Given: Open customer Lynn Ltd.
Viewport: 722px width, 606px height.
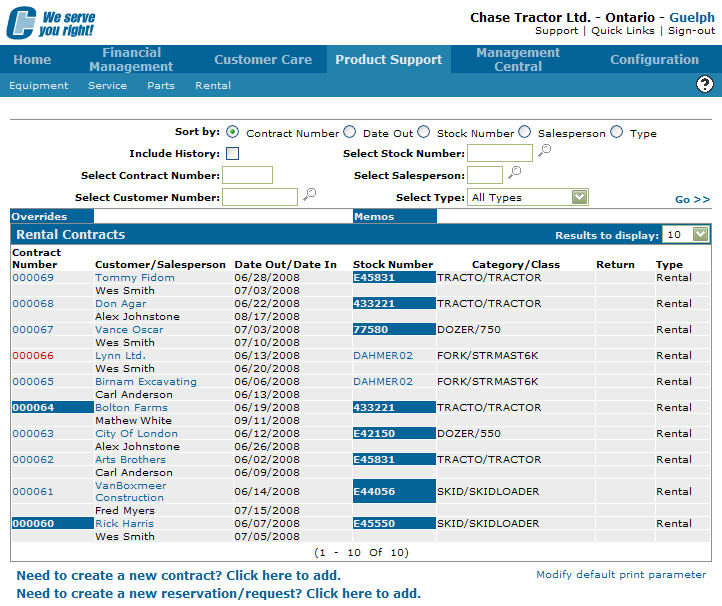Looking at the screenshot, I should [120, 355].
